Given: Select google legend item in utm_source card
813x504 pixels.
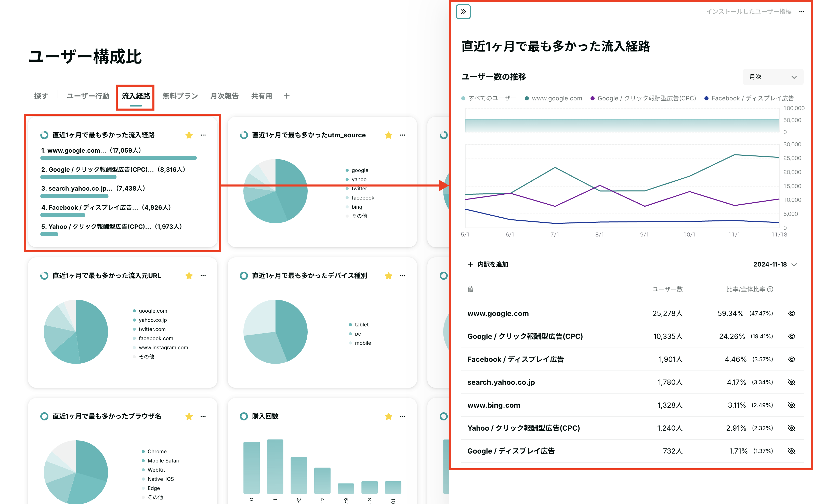Looking at the screenshot, I should 357,170.
